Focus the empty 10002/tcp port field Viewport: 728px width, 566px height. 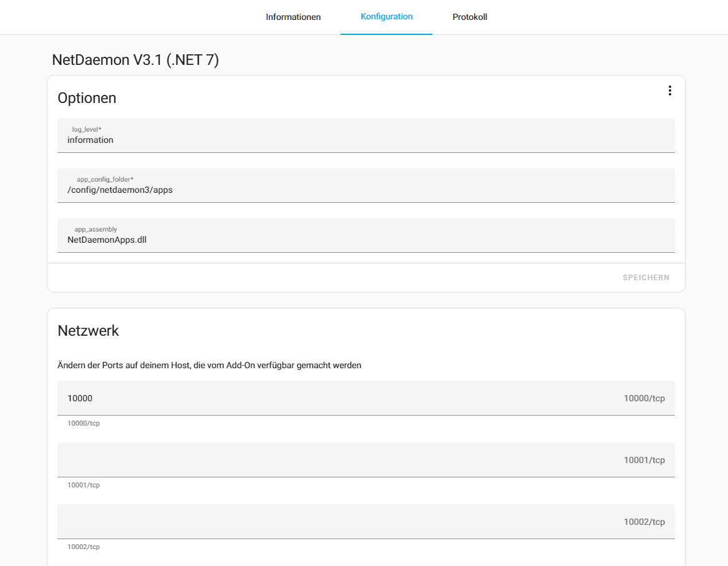click(x=337, y=522)
